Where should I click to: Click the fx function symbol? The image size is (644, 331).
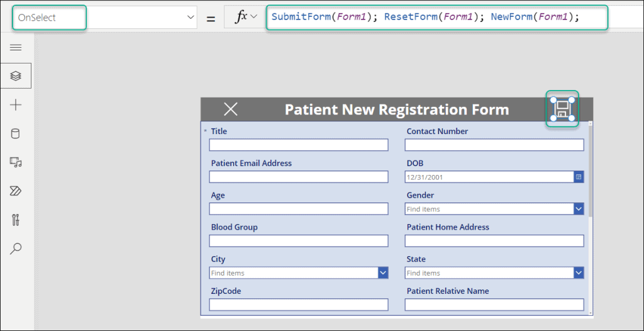point(240,16)
